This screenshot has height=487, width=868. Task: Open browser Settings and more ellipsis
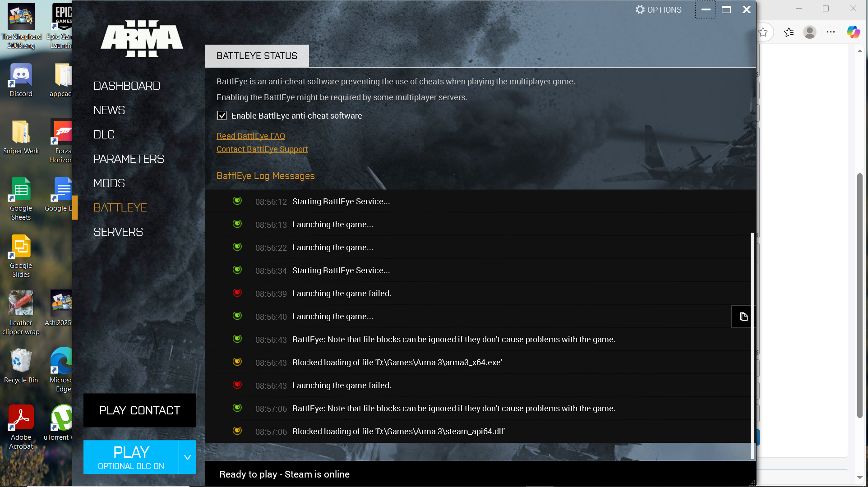pos(831,32)
